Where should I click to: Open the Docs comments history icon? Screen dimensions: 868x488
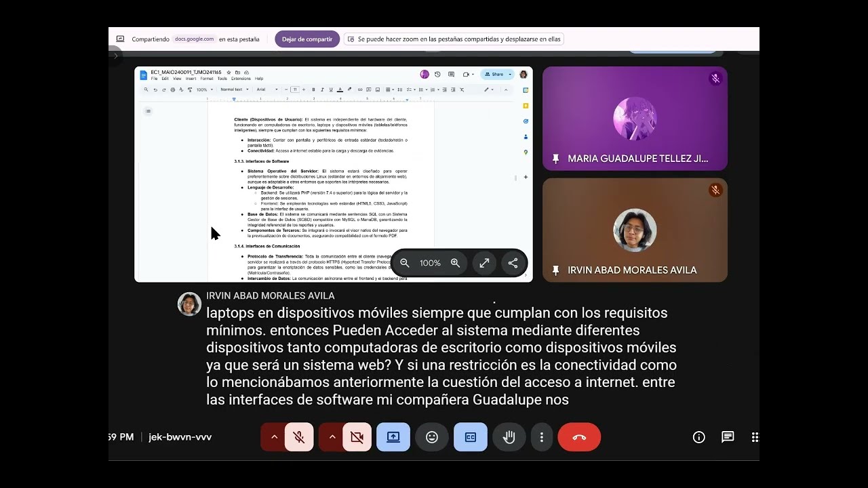[451, 74]
